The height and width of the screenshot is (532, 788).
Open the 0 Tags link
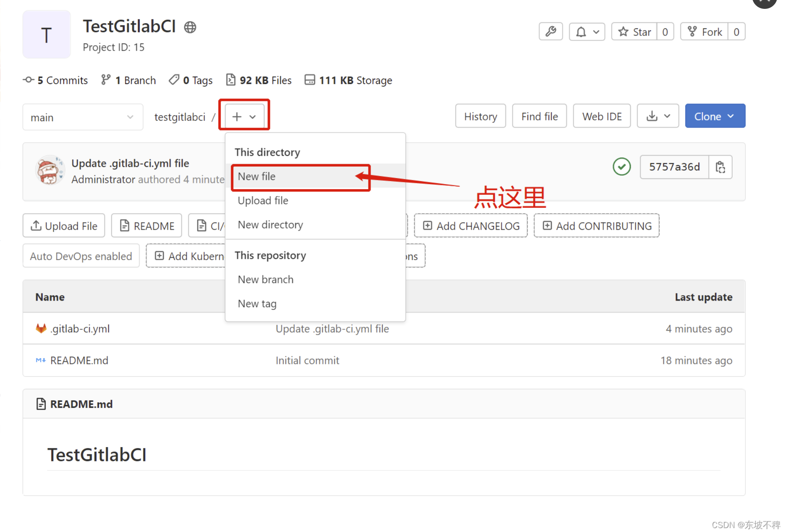pyautogui.click(x=191, y=80)
